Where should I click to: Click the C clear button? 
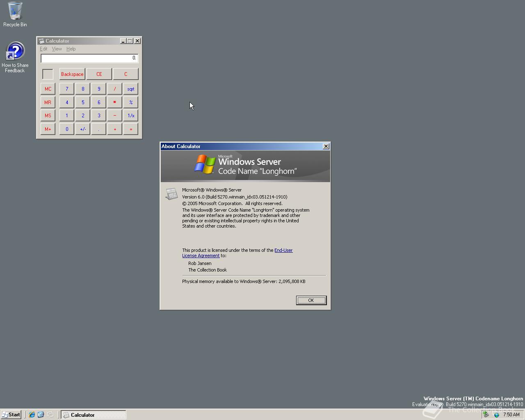coord(126,74)
